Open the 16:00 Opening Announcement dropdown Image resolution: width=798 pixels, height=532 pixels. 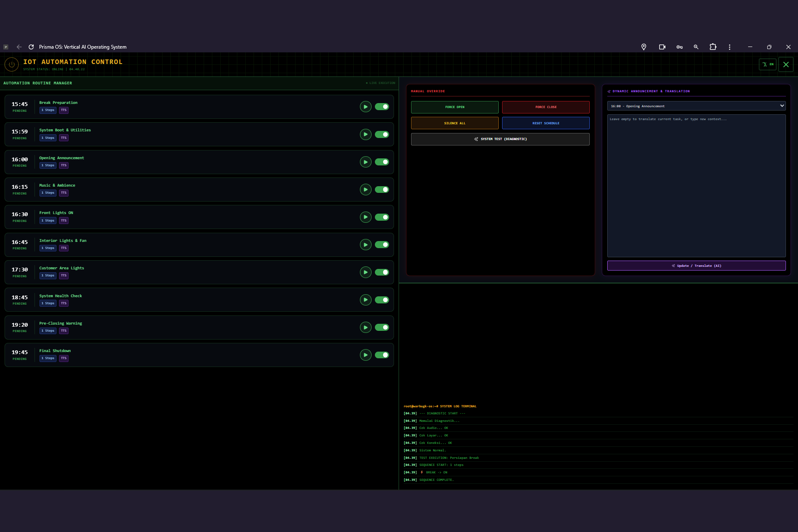click(696, 106)
